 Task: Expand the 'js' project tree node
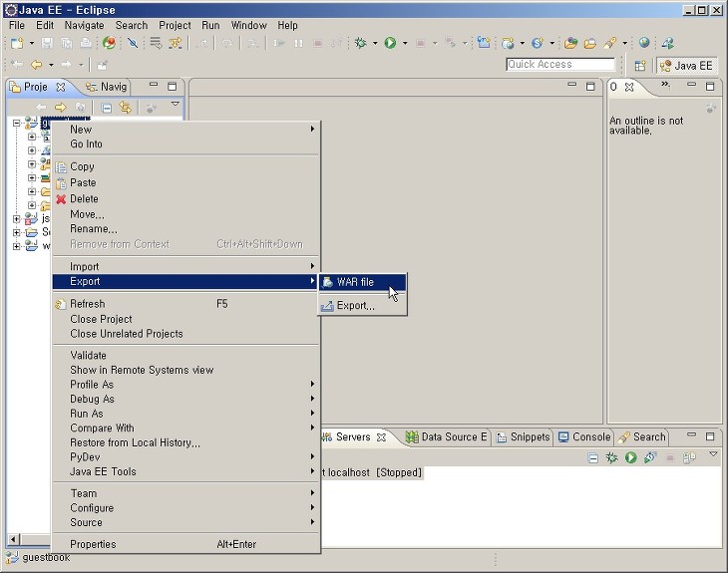pyautogui.click(x=17, y=218)
